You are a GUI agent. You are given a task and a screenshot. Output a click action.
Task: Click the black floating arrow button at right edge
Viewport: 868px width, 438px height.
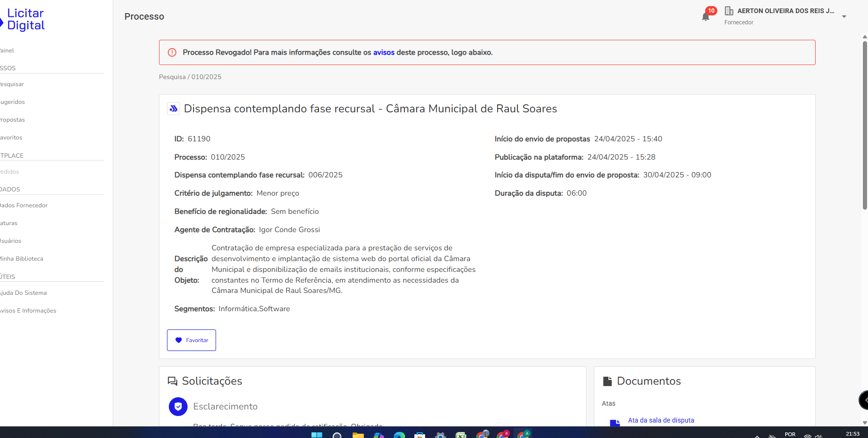pos(864,400)
